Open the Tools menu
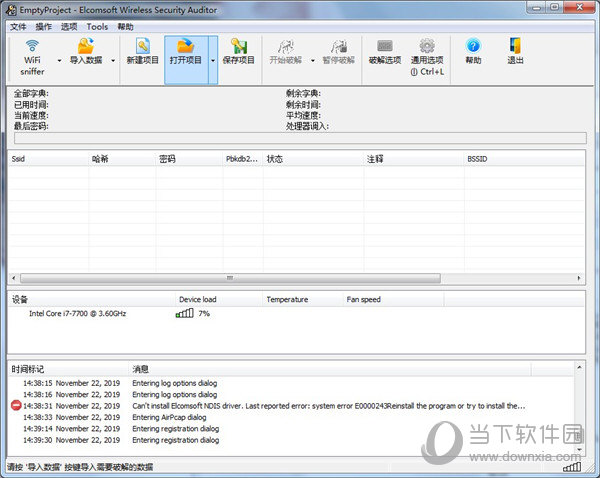 point(97,27)
